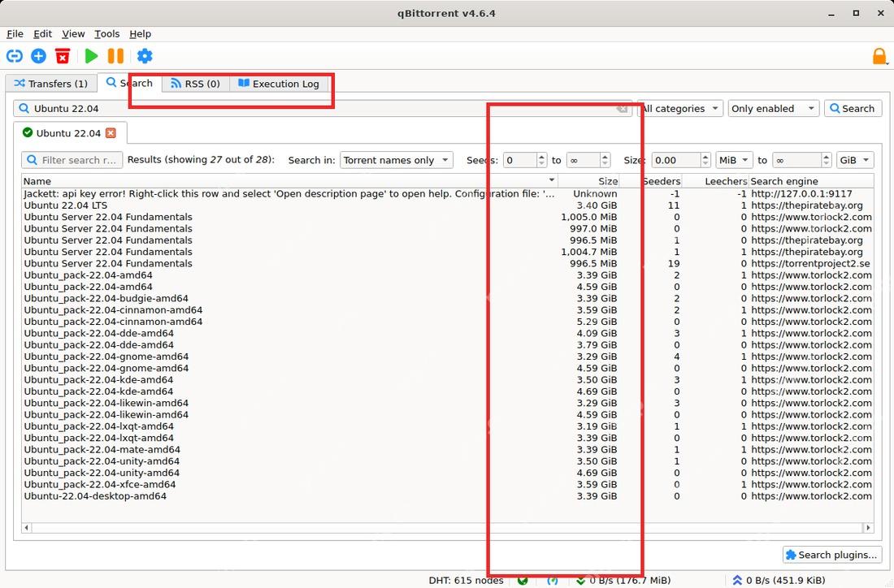
Task: Switch to the RSS (0) tab
Action: click(196, 84)
